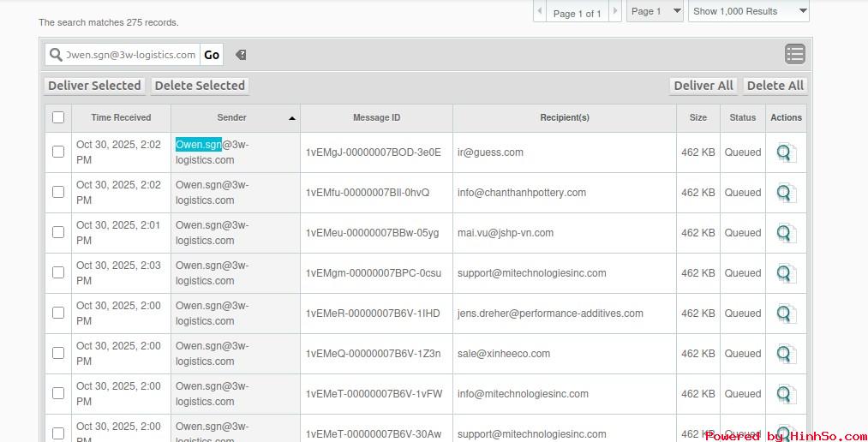The image size is (868, 442).
Task: Open the Page 1 dropdown
Action: (655, 11)
